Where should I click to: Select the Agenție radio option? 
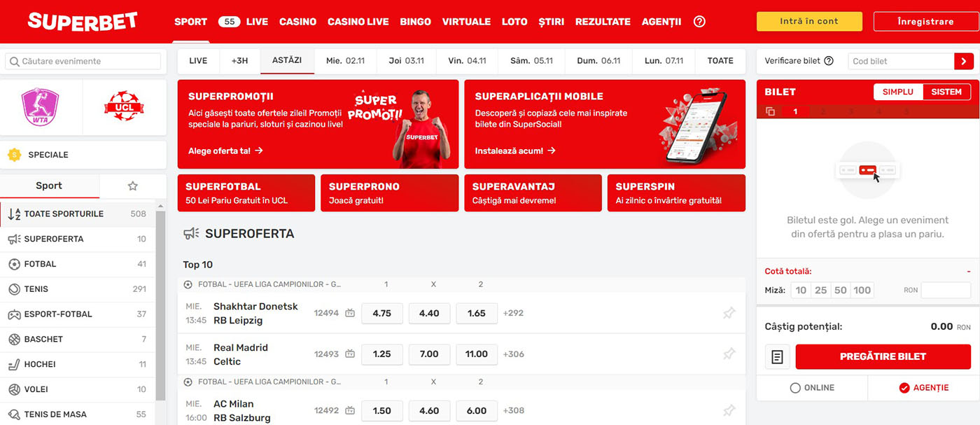(923, 388)
